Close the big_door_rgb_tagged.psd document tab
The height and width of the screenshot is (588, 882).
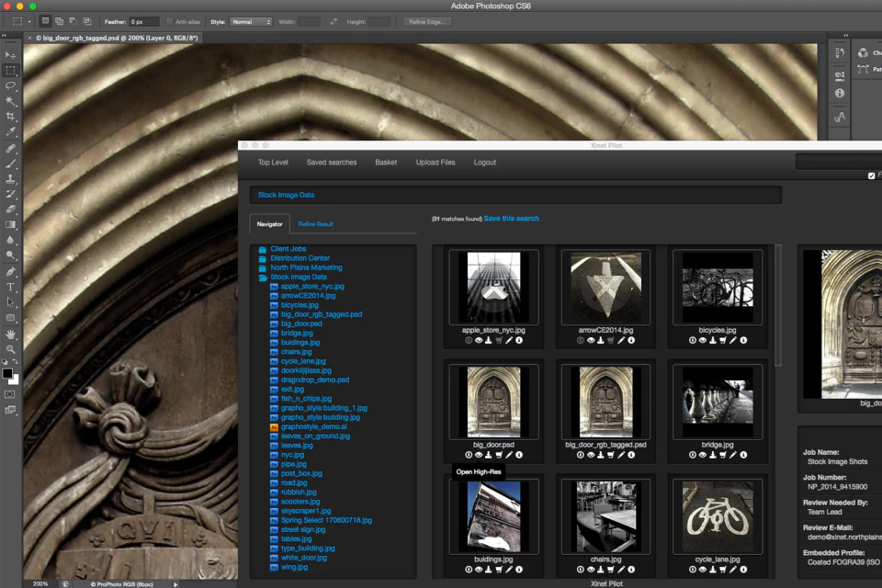(29, 39)
